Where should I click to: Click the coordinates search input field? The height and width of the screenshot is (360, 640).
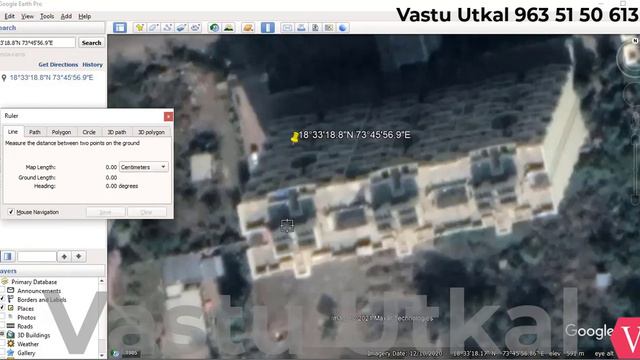[x=37, y=42]
